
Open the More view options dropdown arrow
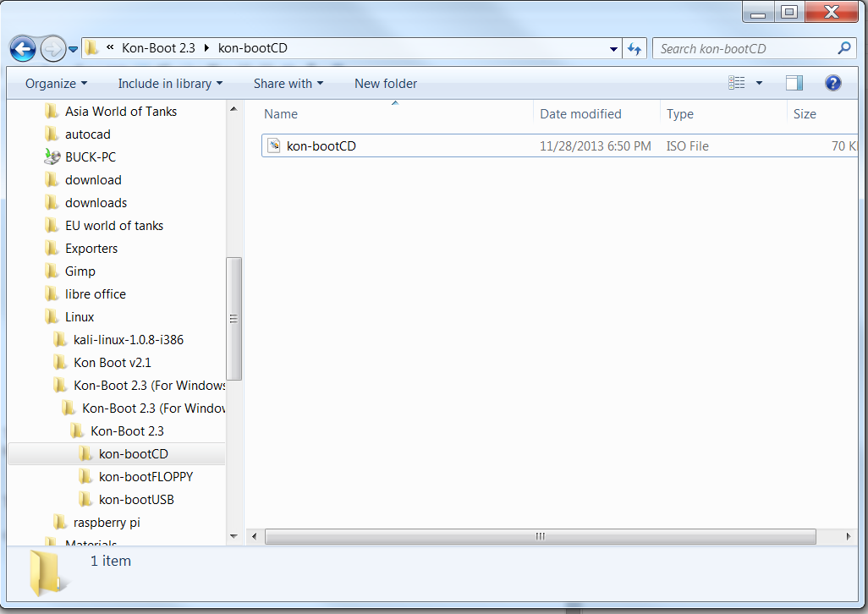759,83
